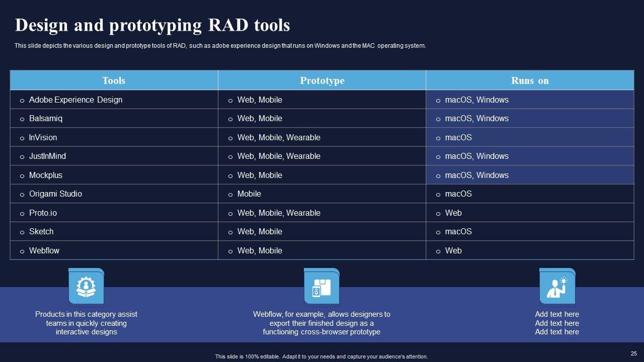Click 'Web, Mobile, Wearable' in the InVision row
Viewport: 644px width, 362px height.
point(279,137)
